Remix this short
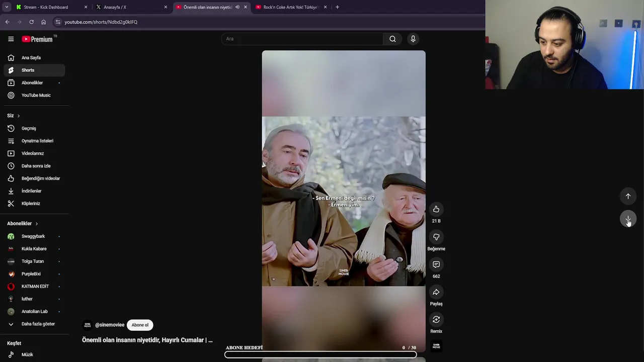The width and height of the screenshot is (644, 362). click(x=436, y=320)
